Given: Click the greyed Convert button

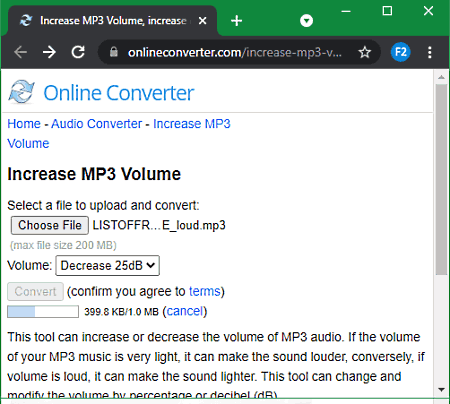Looking at the screenshot, I should pos(35,292).
